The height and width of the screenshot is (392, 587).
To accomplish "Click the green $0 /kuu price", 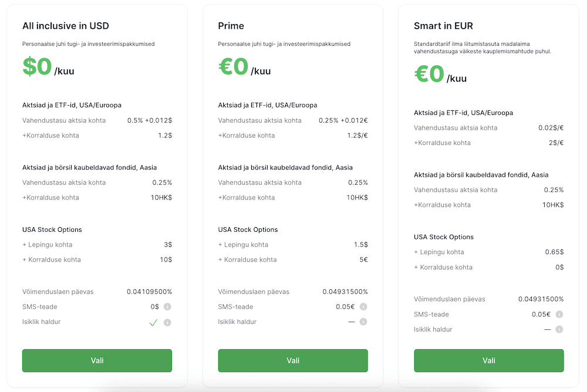I will [x=48, y=67].
